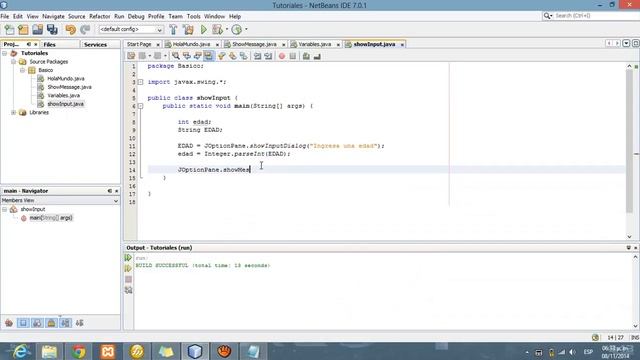Viewport: 640px width, 360px height.
Task: Switch to the Files panel tab
Action: click(x=49, y=44)
